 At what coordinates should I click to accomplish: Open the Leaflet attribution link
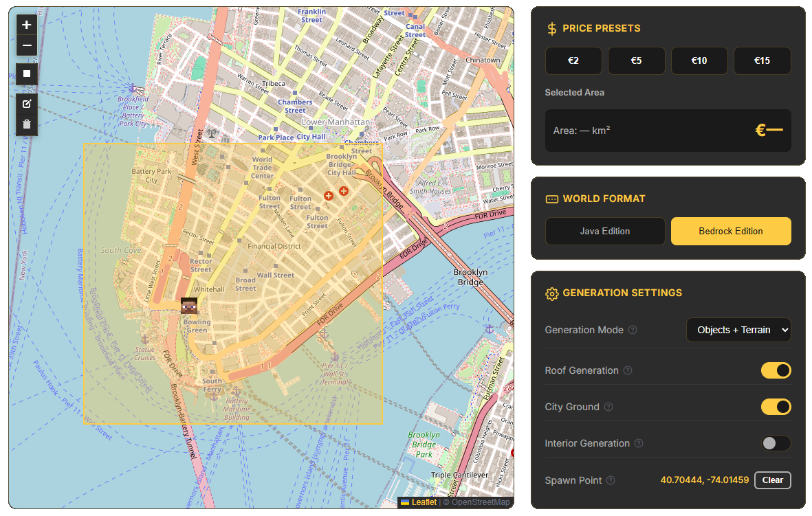click(421, 502)
